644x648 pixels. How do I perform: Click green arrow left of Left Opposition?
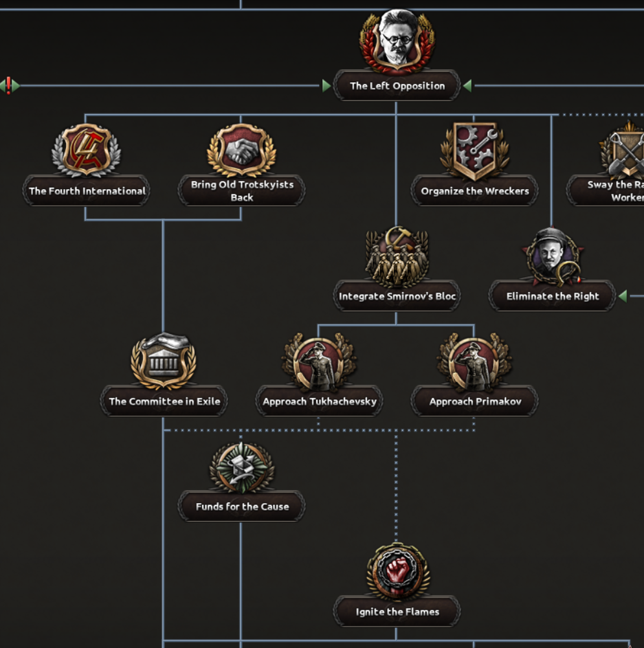point(326,85)
